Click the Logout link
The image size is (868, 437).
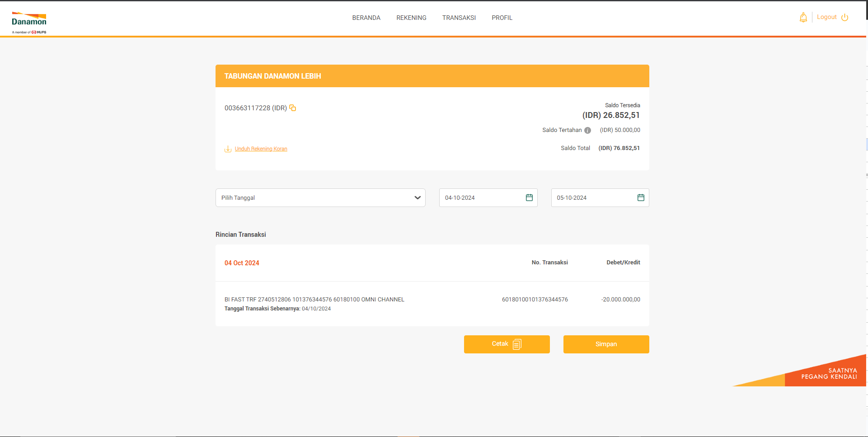pos(826,17)
